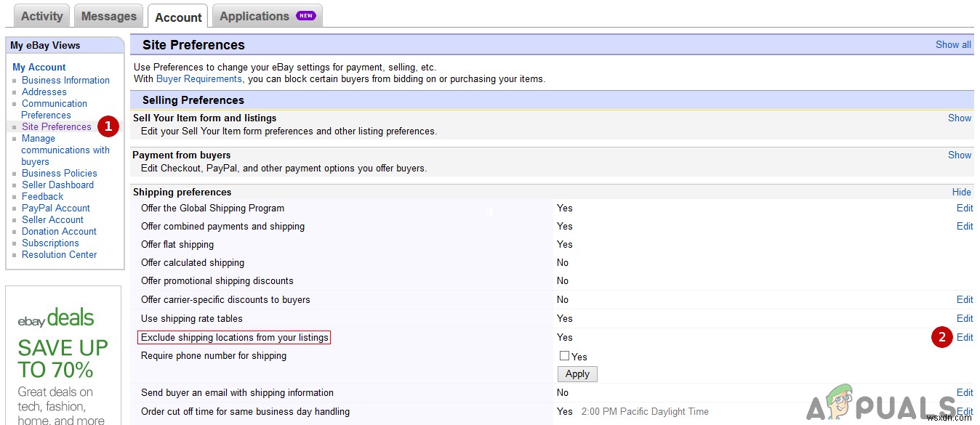The height and width of the screenshot is (425, 980).
Task: Click the SAVE UP TO 70% ad
Action: [x=63, y=358]
